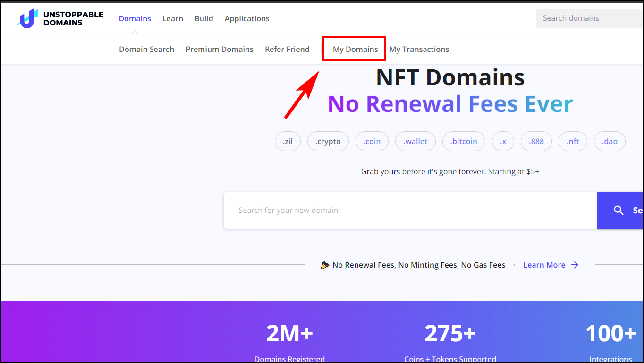Click the No Renewal Fees, No Minting Fees text
The height and width of the screenshot is (363, 644).
point(419,265)
